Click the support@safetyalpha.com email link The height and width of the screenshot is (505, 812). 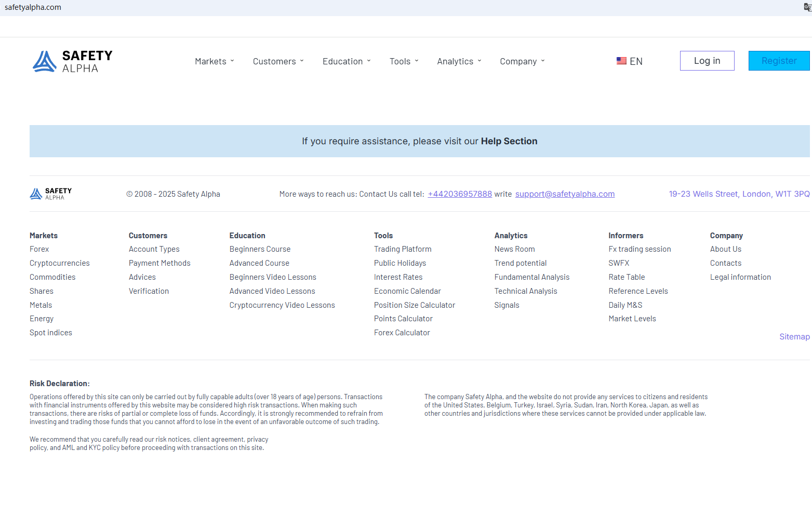click(x=565, y=194)
